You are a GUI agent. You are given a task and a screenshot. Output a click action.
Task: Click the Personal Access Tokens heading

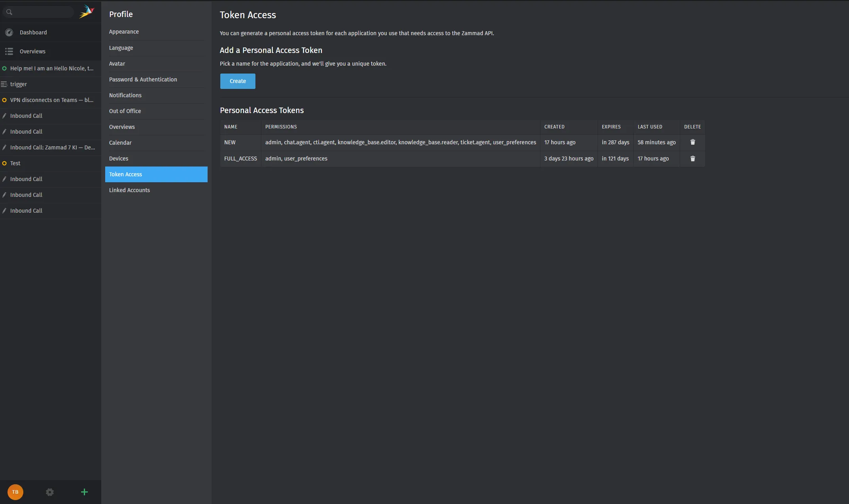[262, 110]
